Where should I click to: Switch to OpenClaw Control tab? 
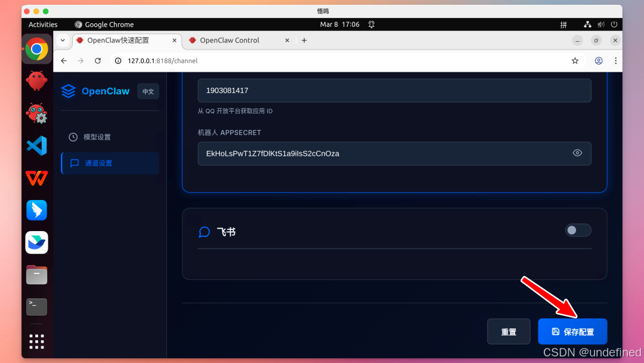(x=239, y=40)
